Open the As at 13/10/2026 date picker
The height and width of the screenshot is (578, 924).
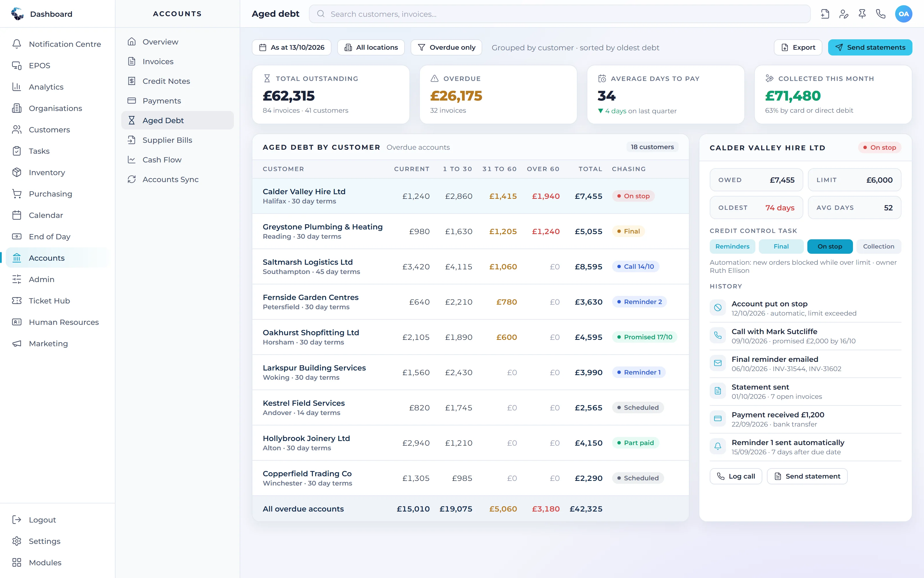pyautogui.click(x=292, y=47)
